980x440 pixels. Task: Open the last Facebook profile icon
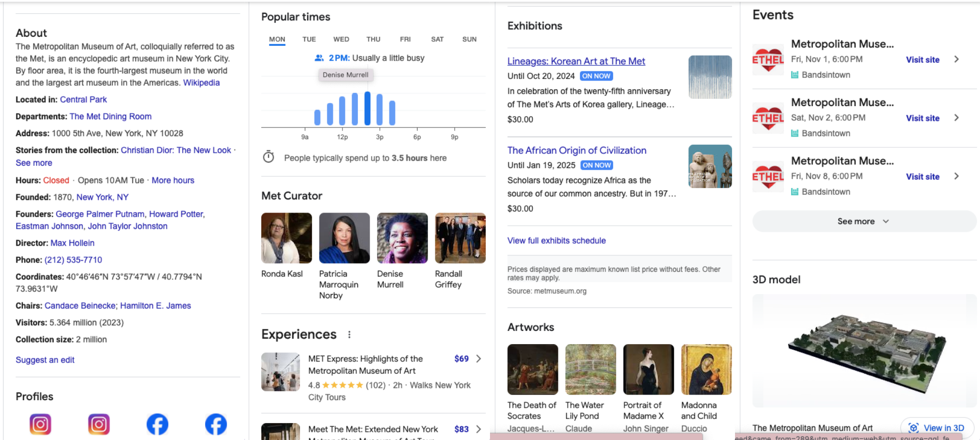click(x=216, y=424)
